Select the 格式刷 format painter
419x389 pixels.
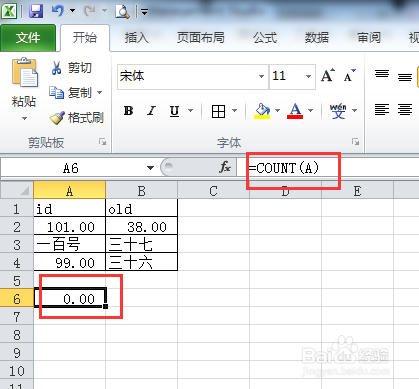[x=76, y=118]
